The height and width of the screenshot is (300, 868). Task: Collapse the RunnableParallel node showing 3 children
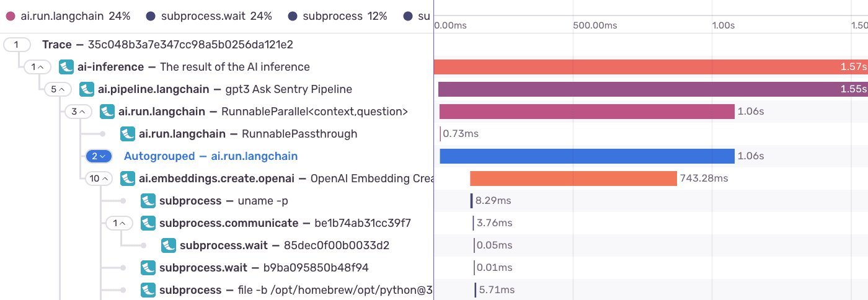pyautogui.click(x=78, y=112)
